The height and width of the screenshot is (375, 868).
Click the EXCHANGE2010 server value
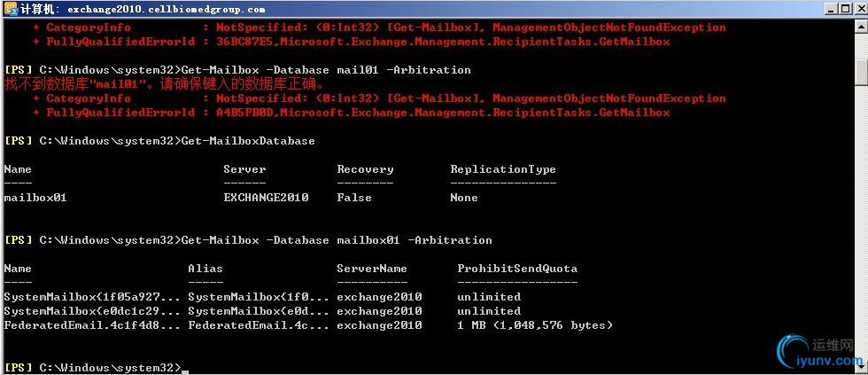[x=267, y=198]
